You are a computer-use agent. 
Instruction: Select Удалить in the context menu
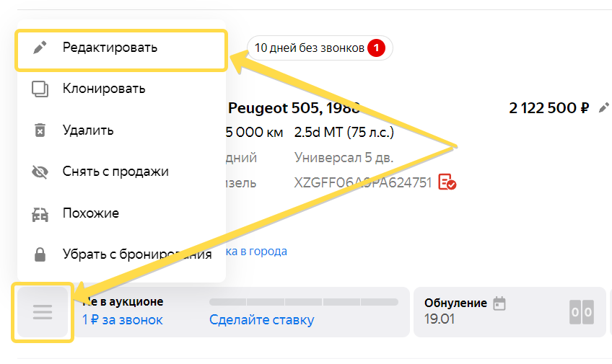pyautogui.click(x=88, y=130)
